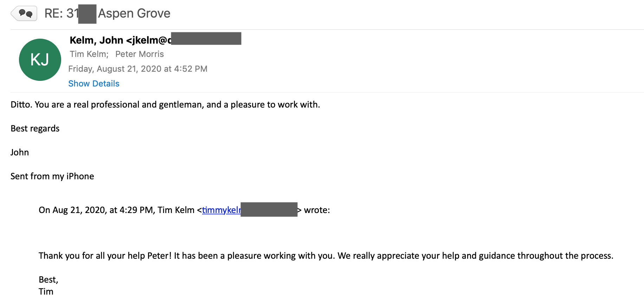This screenshot has width=644, height=303.
Task: Select recipient Tim Kelm
Action: click(89, 54)
